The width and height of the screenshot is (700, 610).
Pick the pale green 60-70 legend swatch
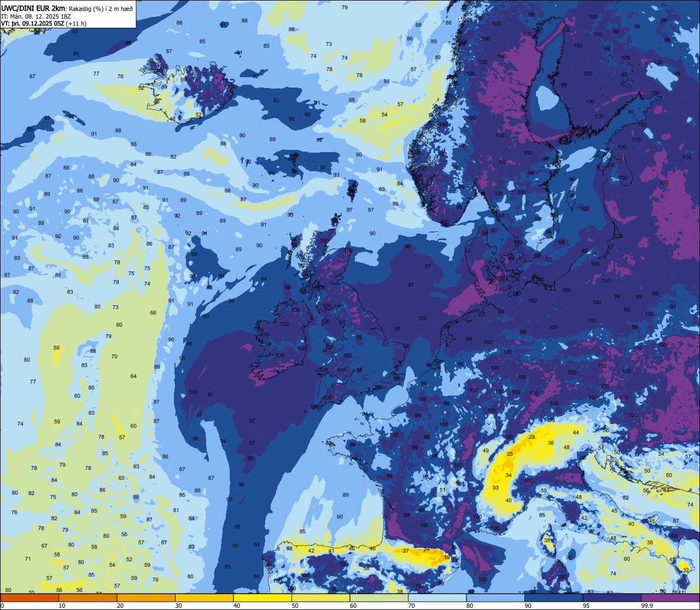pyautogui.click(x=379, y=597)
